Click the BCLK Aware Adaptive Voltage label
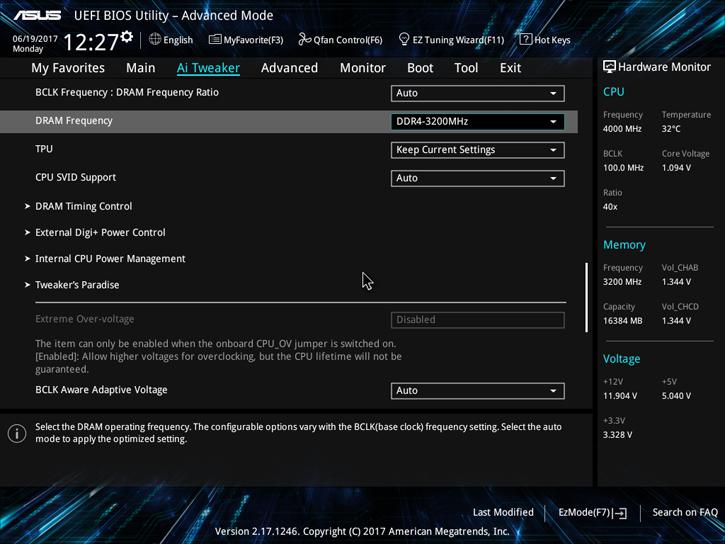Screen dimensions: 725x544 pos(101,390)
